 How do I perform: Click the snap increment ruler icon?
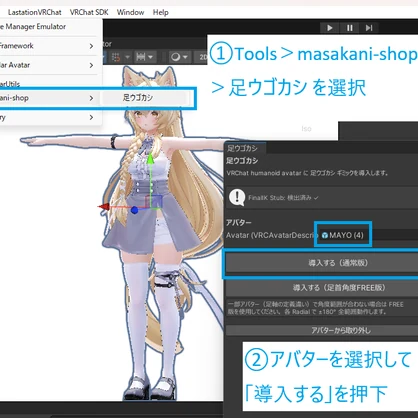141,57
